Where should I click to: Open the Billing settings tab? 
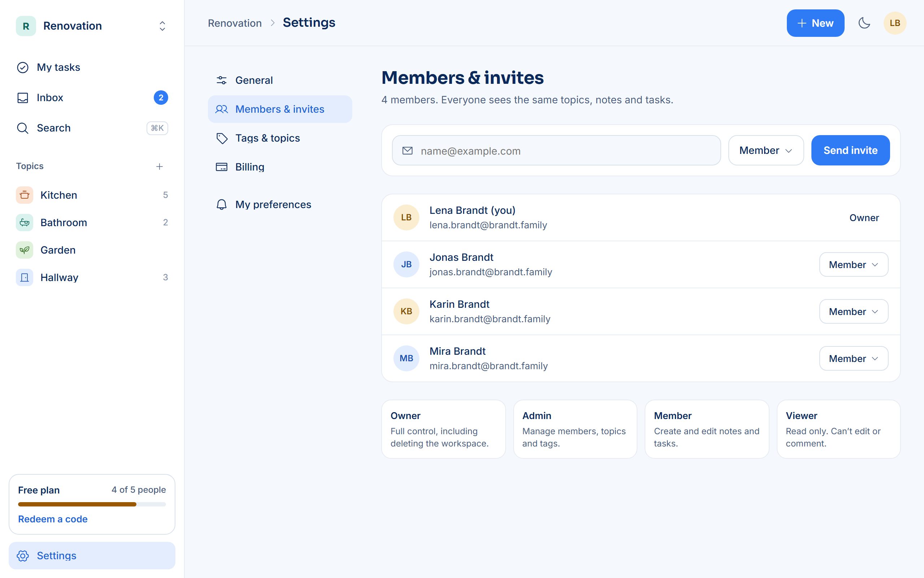coord(280,167)
